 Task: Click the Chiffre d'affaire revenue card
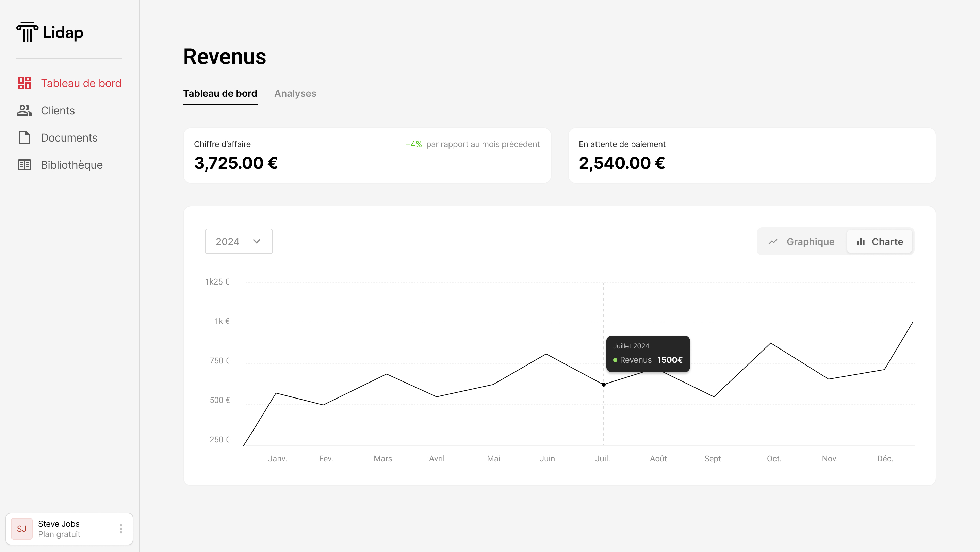click(367, 156)
